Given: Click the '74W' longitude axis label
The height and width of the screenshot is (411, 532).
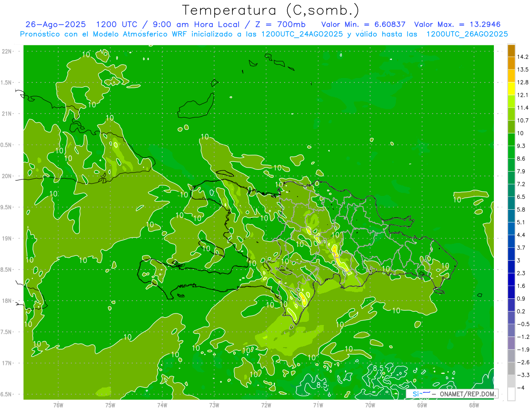Looking at the screenshot, I should [162, 405].
